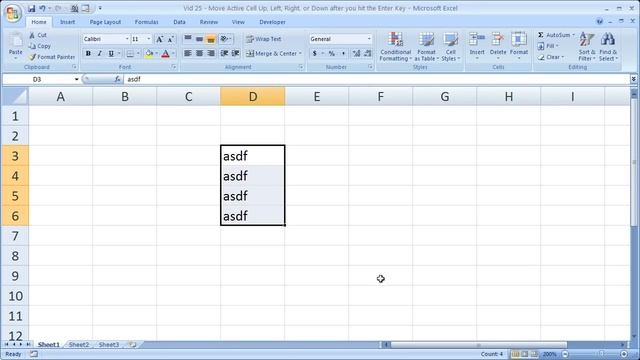Open number format General dropdown
The image size is (640, 360).
coord(369,39)
